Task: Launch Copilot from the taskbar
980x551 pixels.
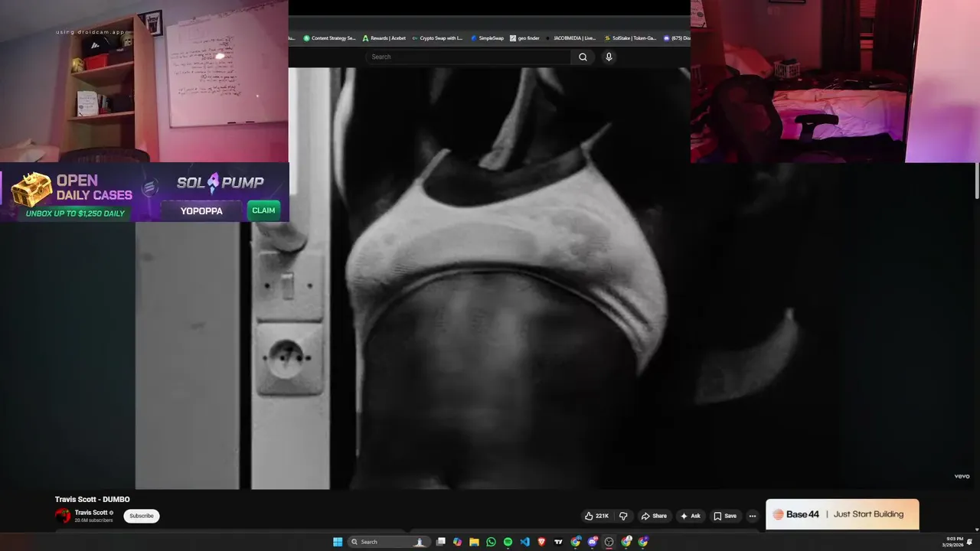Action: [457, 542]
